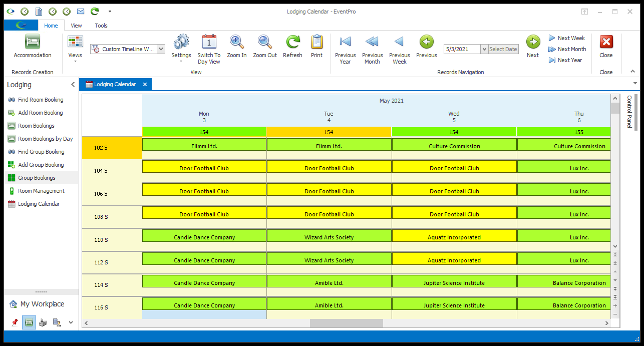Expand navigation bar overflow chevron
Image resolution: width=644 pixels, height=346 pixels.
(x=71, y=322)
